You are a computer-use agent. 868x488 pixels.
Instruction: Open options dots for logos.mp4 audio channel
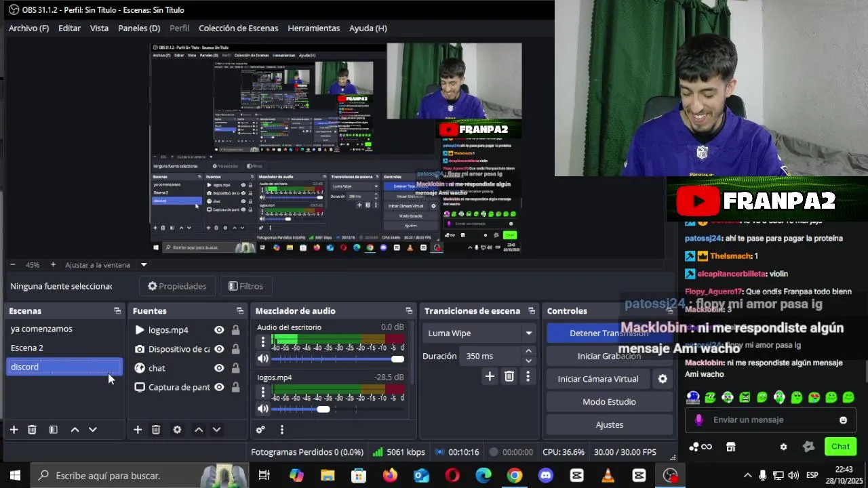coord(263,392)
